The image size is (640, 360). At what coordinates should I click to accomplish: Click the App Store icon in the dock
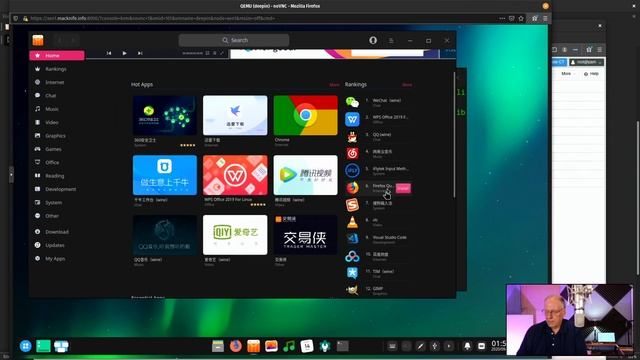click(x=253, y=346)
